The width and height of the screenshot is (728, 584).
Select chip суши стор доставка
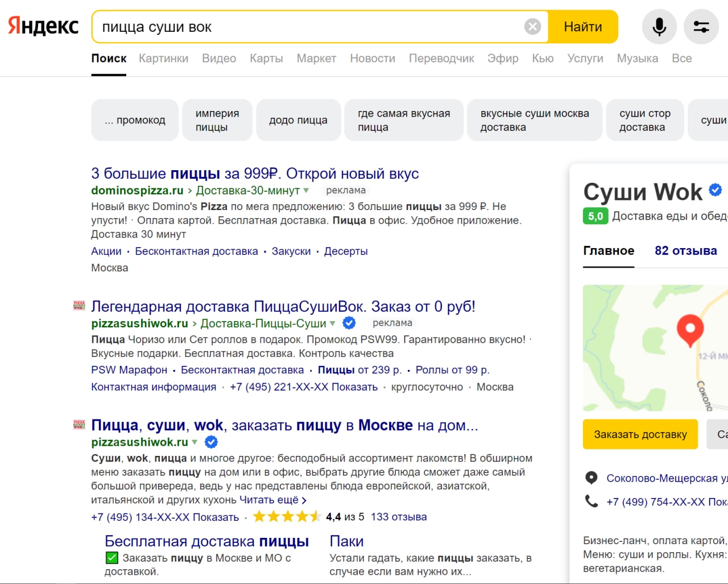pyautogui.click(x=645, y=120)
